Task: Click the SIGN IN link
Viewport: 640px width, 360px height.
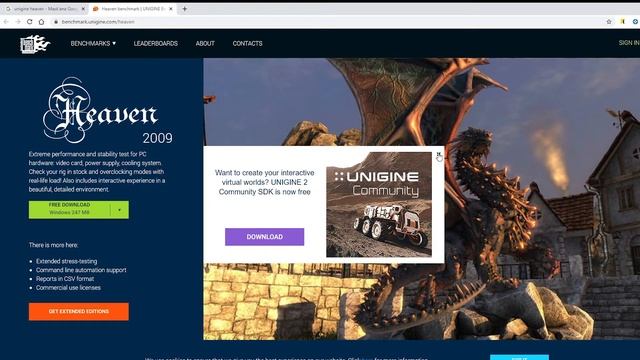Action: click(629, 42)
